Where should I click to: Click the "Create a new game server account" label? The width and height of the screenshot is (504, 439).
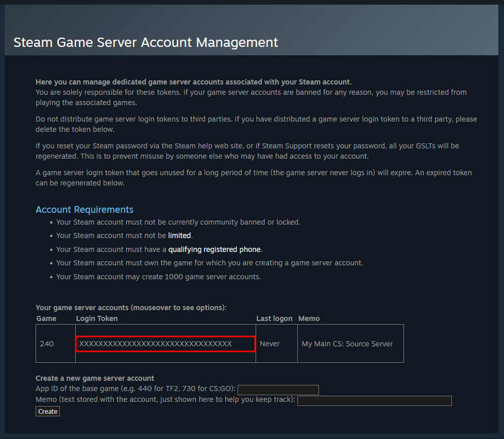pyautogui.click(x=95, y=378)
